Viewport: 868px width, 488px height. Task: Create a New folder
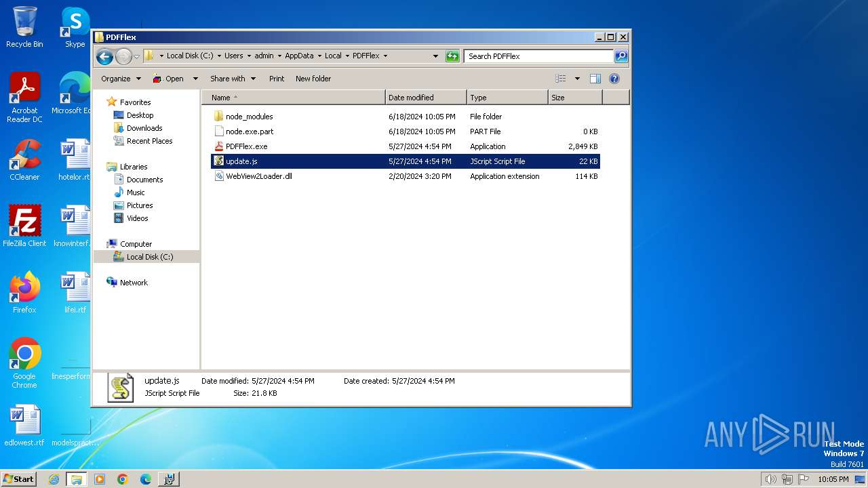(313, 79)
